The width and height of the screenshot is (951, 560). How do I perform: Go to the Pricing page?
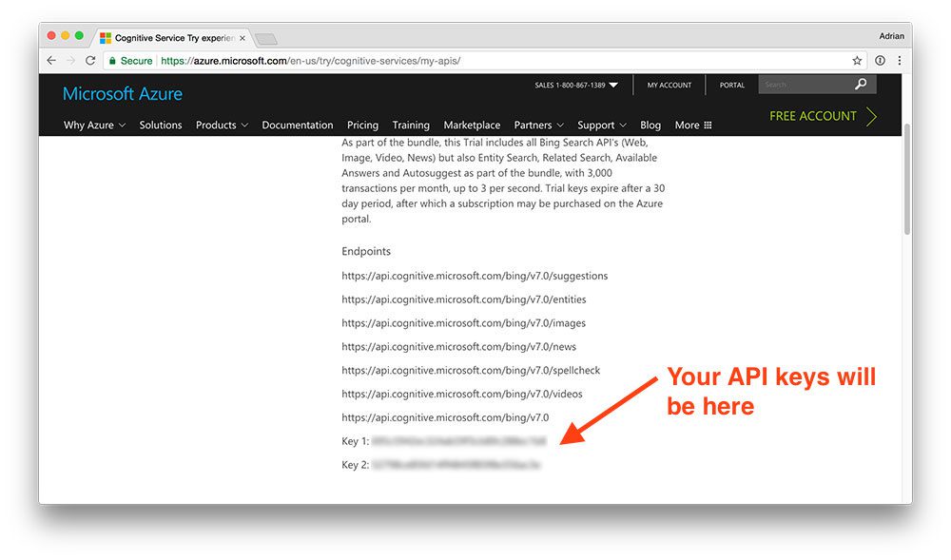click(x=362, y=125)
